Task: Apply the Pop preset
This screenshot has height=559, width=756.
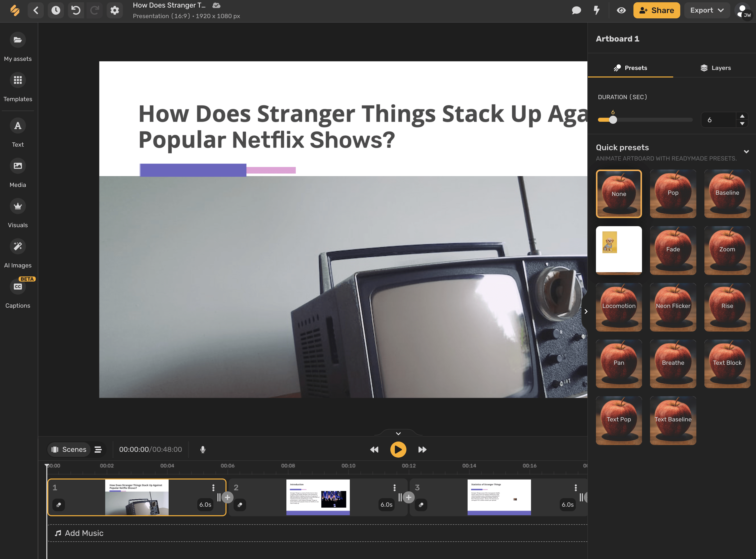Action: (x=673, y=194)
